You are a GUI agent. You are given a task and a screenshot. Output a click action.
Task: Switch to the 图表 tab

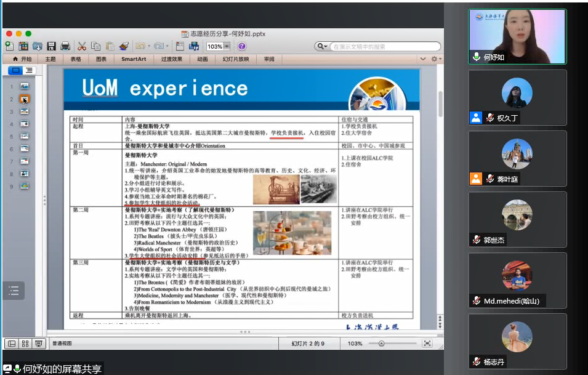(x=101, y=59)
